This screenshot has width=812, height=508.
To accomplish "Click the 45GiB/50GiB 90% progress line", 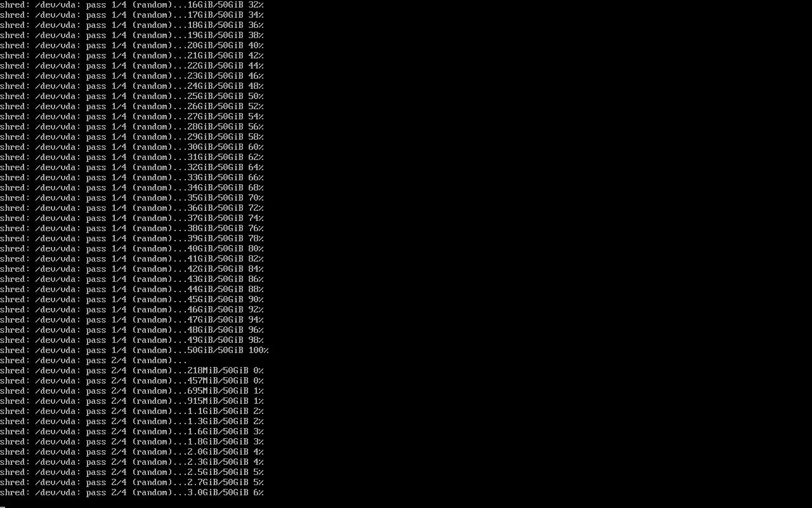I will 132,299.
